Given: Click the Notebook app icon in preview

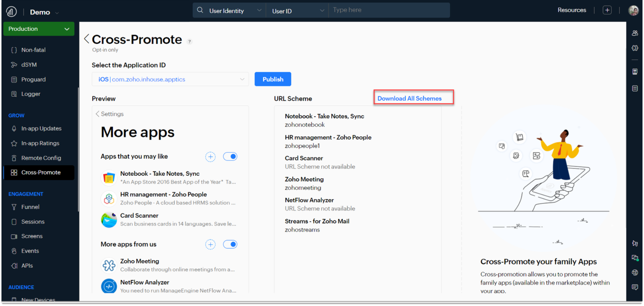Looking at the screenshot, I should coord(109,178).
